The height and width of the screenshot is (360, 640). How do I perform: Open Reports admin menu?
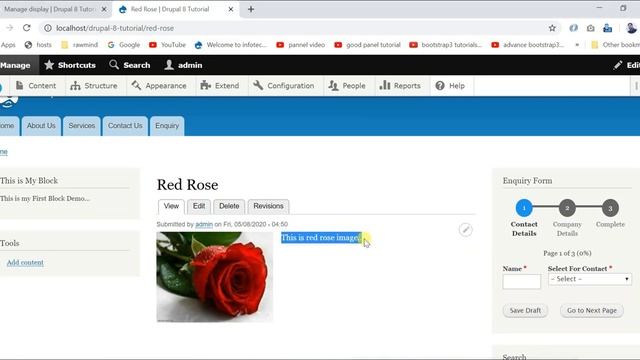tap(400, 86)
